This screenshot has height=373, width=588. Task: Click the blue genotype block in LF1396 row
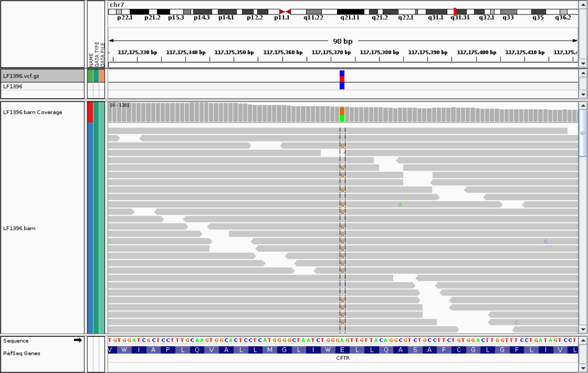point(342,86)
